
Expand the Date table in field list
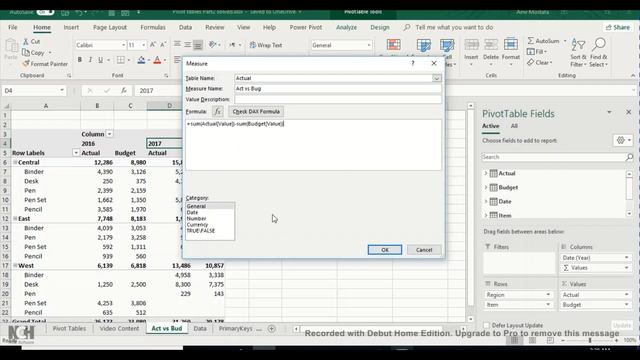(x=486, y=201)
